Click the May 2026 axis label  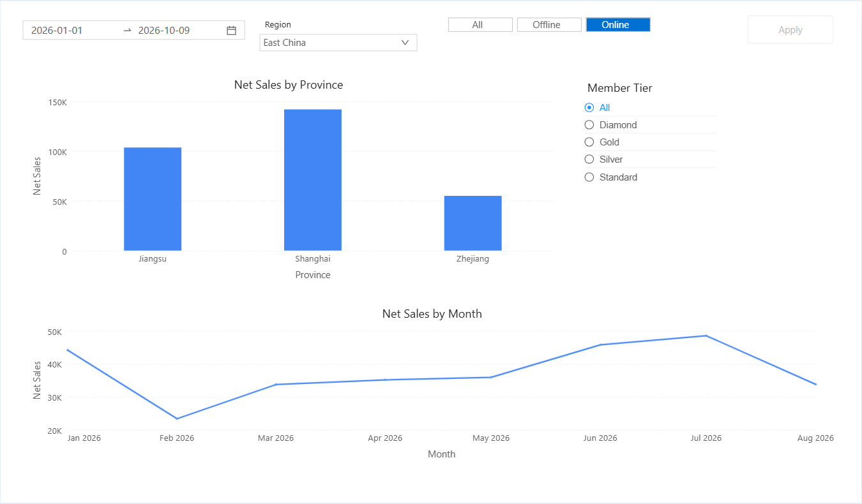point(491,438)
